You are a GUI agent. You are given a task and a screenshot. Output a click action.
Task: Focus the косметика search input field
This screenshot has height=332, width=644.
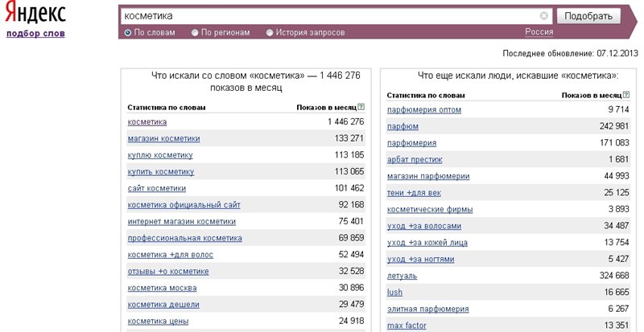330,16
